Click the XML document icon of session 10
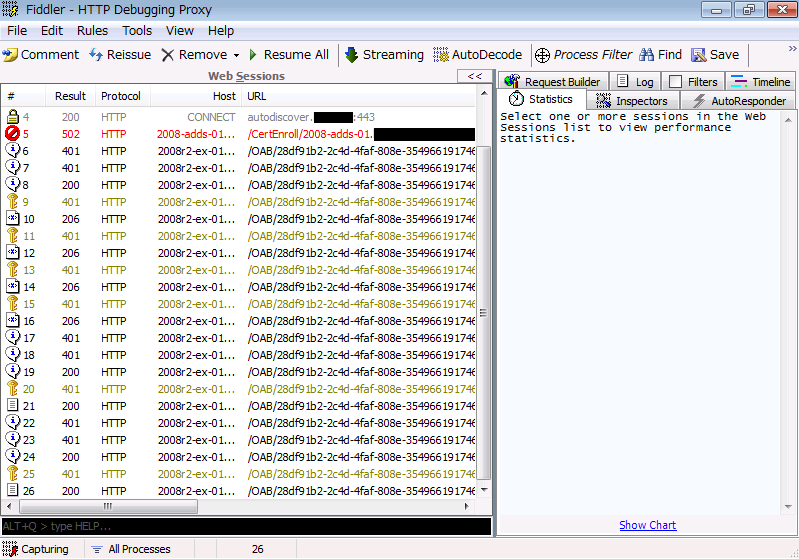The height and width of the screenshot is (559, 799). coord(13,219)
